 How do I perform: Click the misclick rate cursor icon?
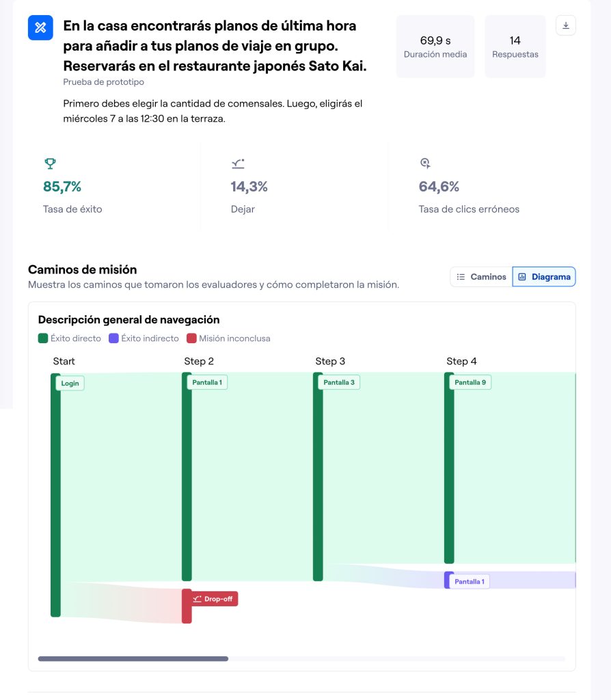pyautogui.click(x=425, y=163)
